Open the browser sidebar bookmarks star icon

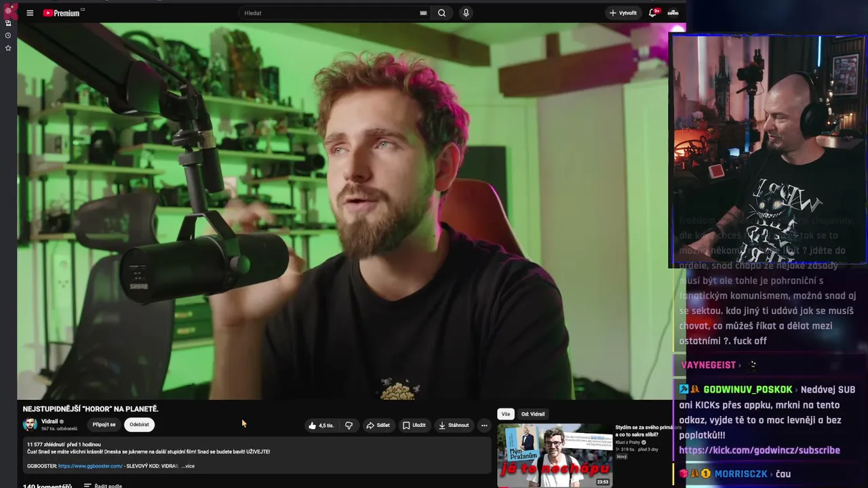(x=8, y=48)
